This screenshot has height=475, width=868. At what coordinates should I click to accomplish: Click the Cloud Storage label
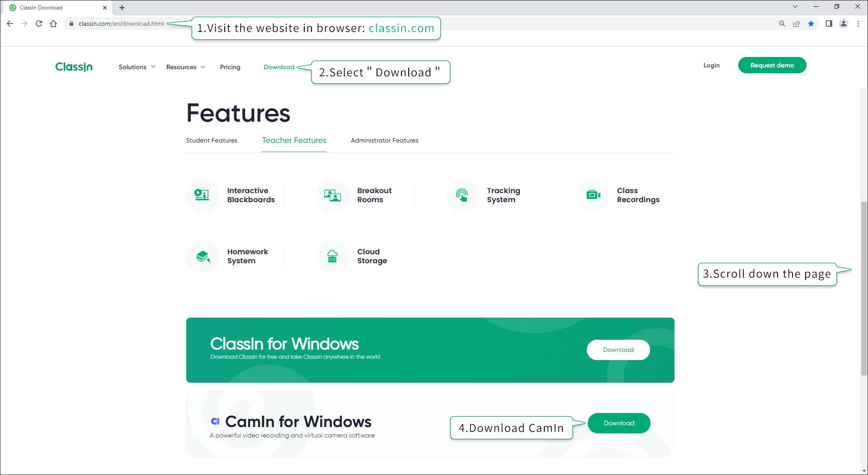pyautogui.click(x=372, y=256)
